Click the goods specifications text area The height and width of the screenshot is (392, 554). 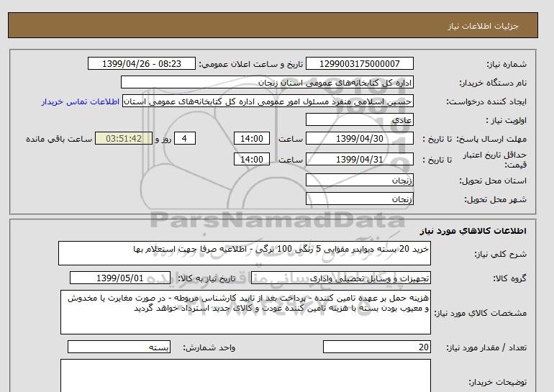pos(245,312)
